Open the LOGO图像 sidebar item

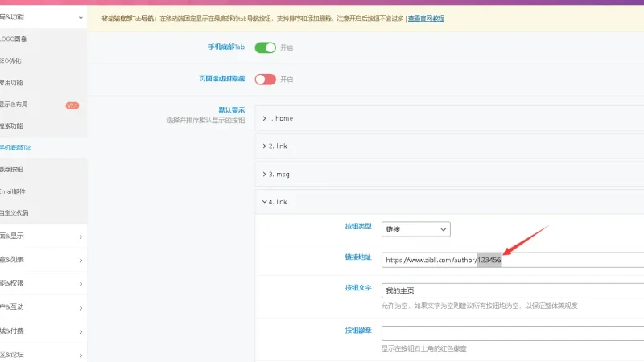43,39
